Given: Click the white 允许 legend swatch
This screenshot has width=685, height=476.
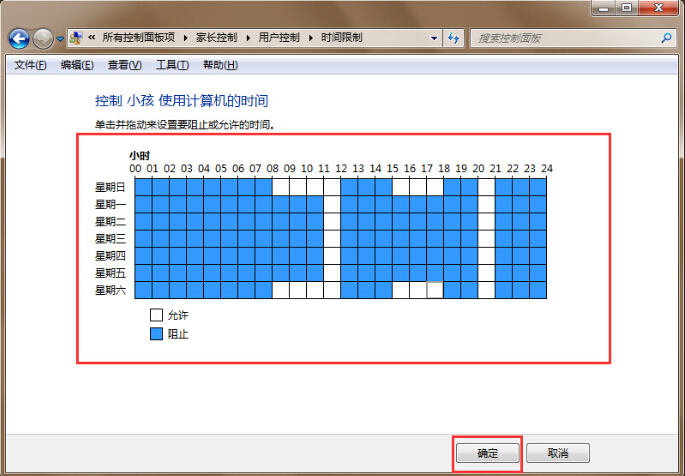Looking at the screenshot, I should [155, 315].
